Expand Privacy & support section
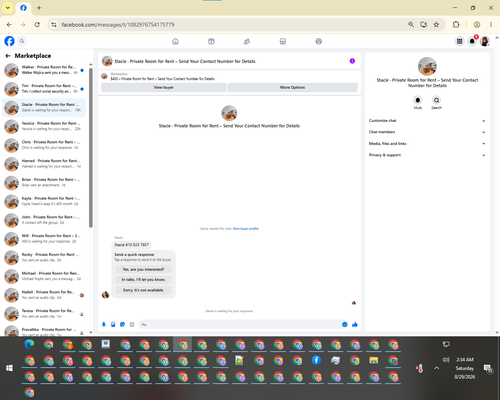 tap(427, 155)
